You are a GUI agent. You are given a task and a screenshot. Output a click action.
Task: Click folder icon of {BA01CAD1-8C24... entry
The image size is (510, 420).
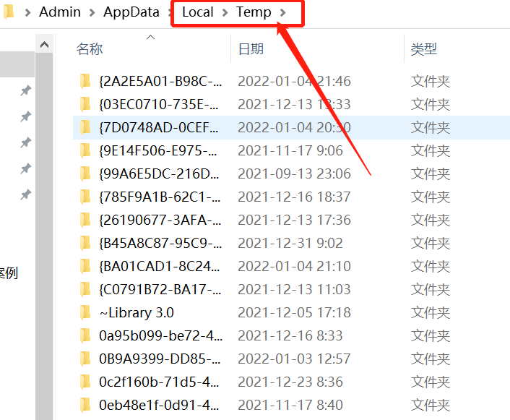85,266
